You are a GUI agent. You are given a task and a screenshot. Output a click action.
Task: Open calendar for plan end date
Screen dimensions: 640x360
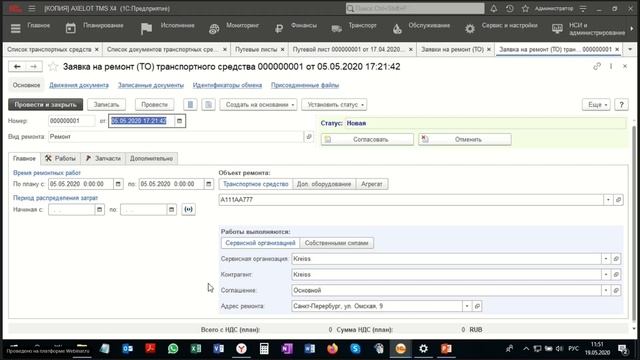tap(209, 184)
